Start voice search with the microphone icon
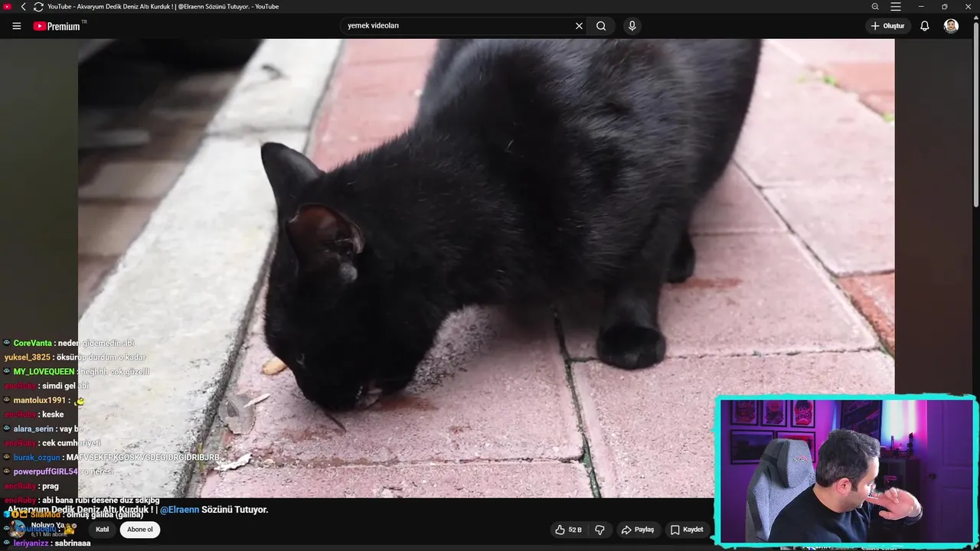This screenshot has width=980, height=551. coord(632,26)
